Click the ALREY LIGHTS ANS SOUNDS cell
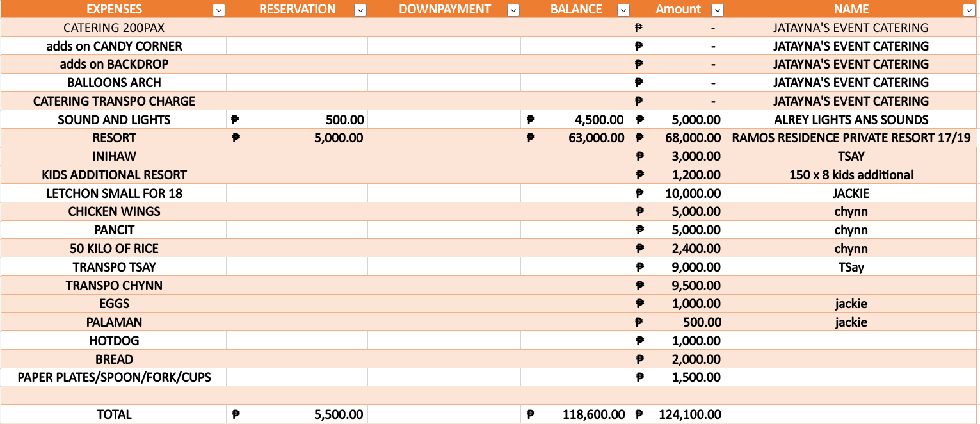Viewport: 980px width, 424px height. click(x=851, y=120)
